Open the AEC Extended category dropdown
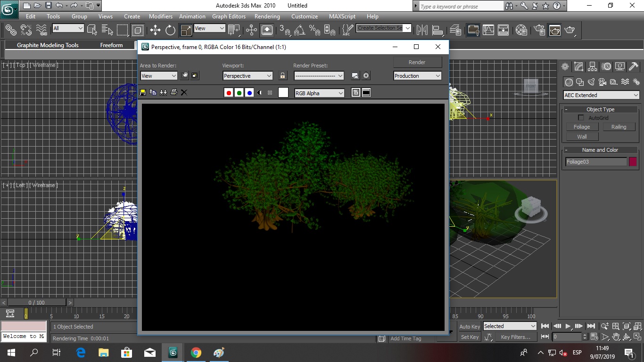Viewport: 644px width, 362px height. 601,95
